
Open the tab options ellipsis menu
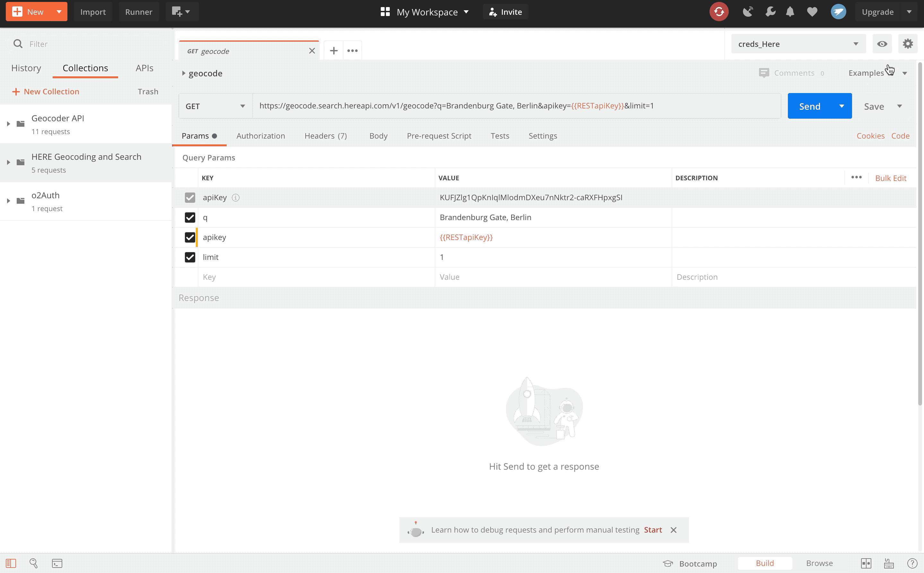click(x=353, y=50)
